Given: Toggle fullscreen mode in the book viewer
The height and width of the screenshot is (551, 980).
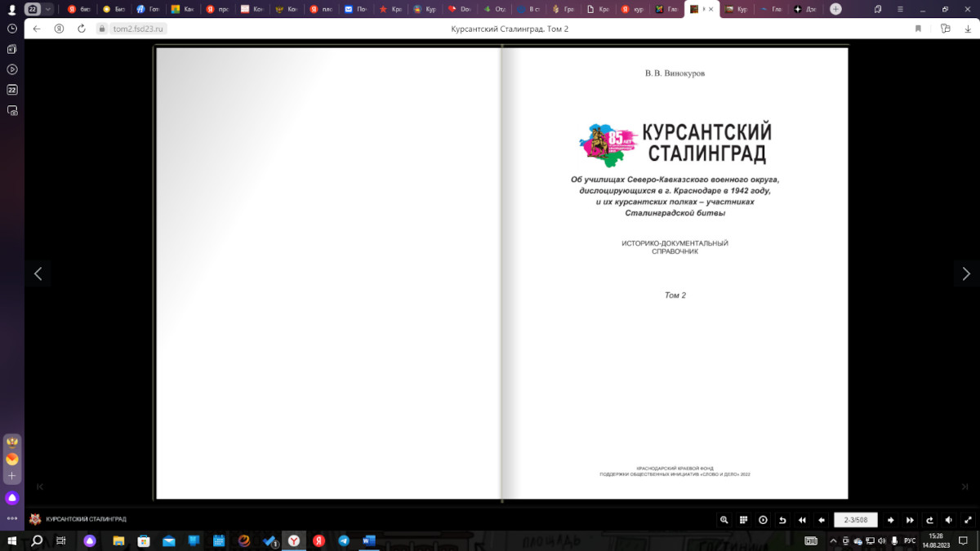Looking at the screenshot, I should pyautogui.click(x=967, y=520).
